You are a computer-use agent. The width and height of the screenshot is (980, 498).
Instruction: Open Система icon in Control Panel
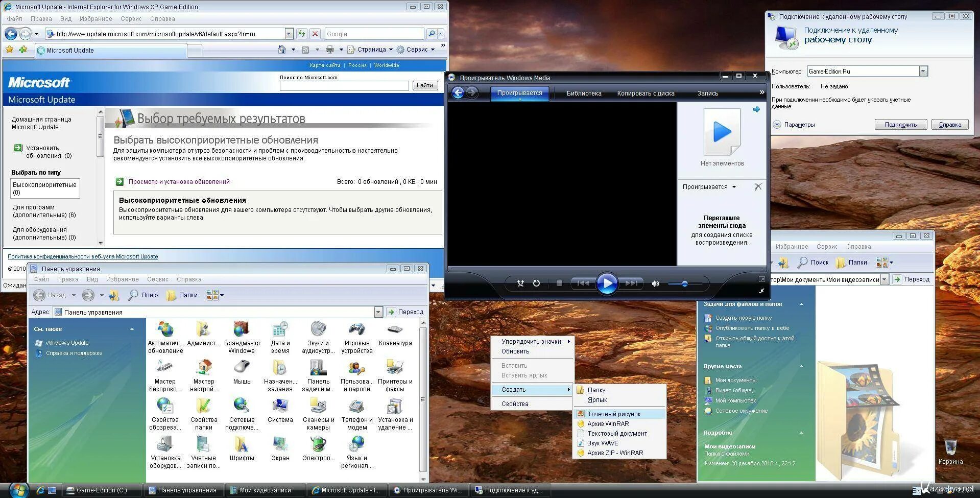[280, 410]
